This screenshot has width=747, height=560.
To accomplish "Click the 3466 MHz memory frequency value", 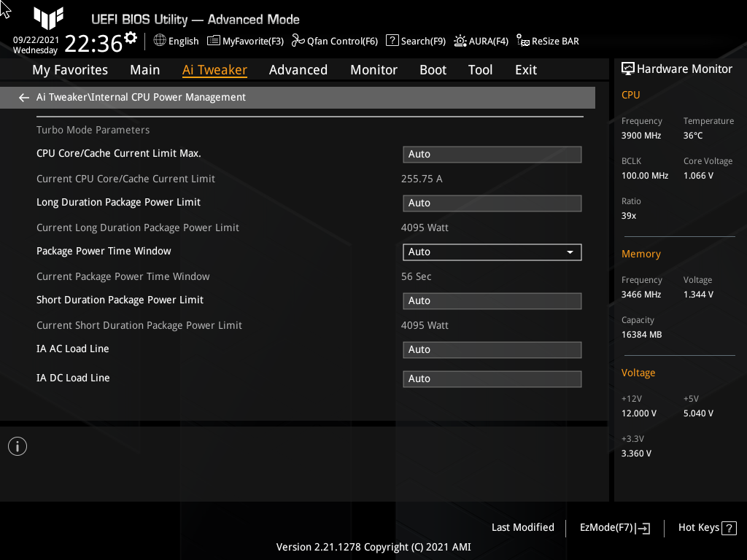I will pyautogui.click(x=641, y=295).
